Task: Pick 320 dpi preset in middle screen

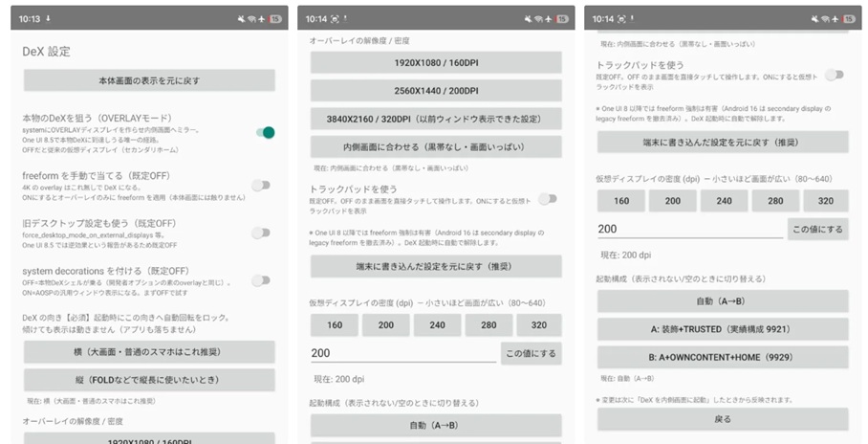Action: 539,325
